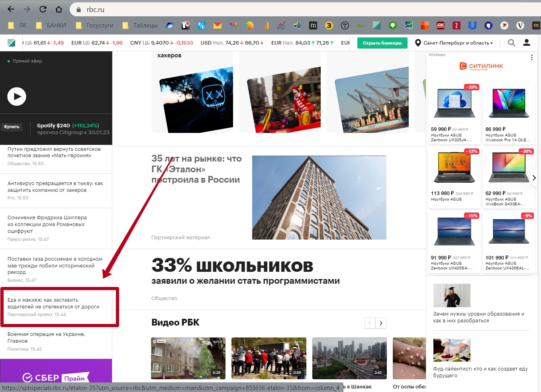Open the Госуслуги bookmark folder
The height and width of the screenshot is (392, 541).
tap(95, 25)
